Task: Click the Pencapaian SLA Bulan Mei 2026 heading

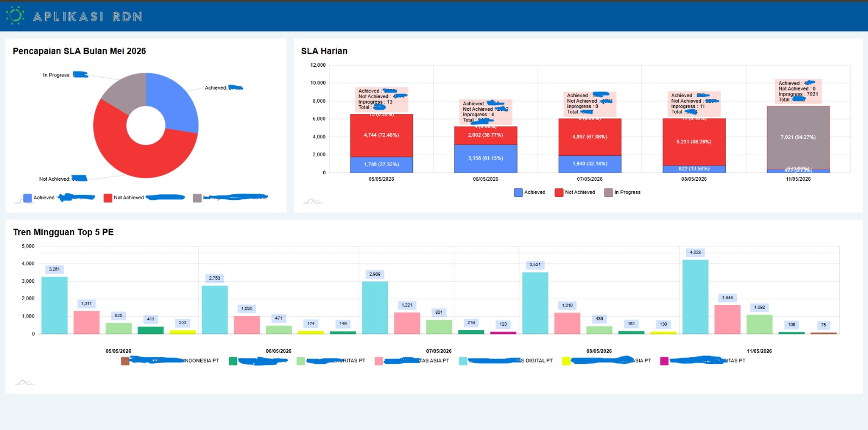Action: 79,51
